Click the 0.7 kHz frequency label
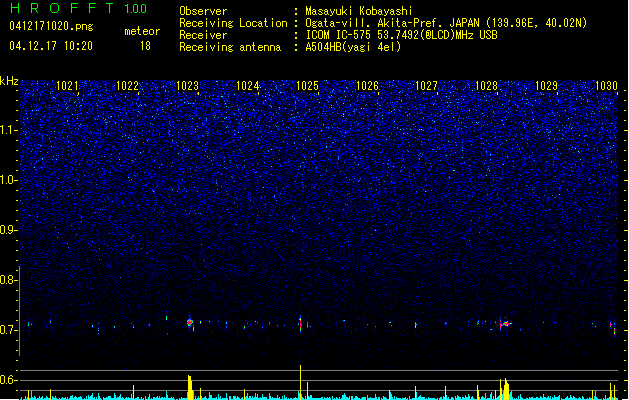The height and width of the screenshot is (400, 629). click(8, 330)
